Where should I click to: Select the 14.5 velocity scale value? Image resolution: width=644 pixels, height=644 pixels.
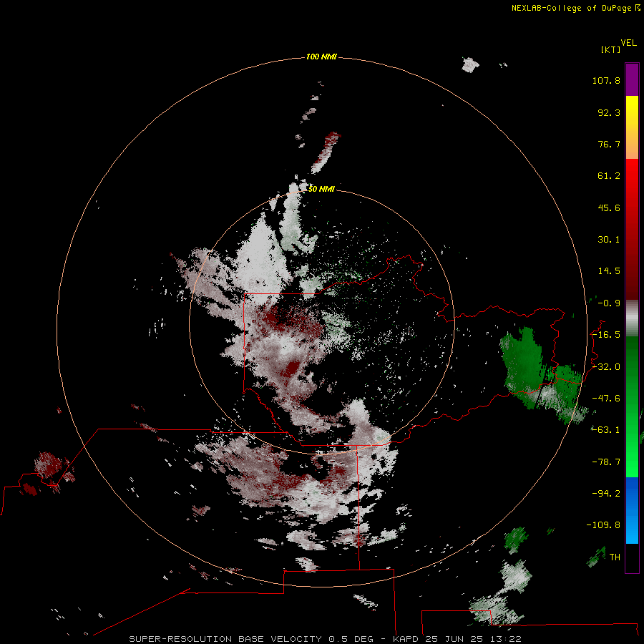(x=609, y=271)
